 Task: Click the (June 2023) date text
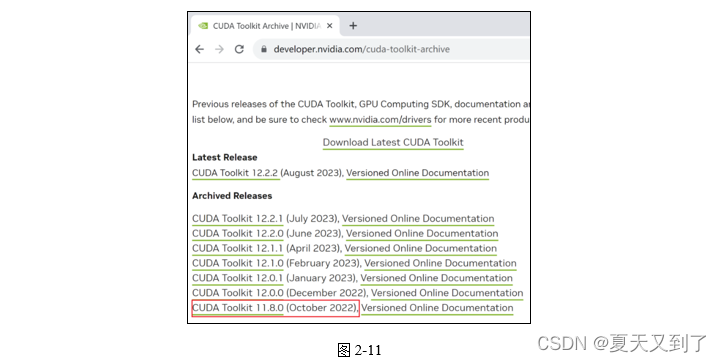(x=314, y=233)
